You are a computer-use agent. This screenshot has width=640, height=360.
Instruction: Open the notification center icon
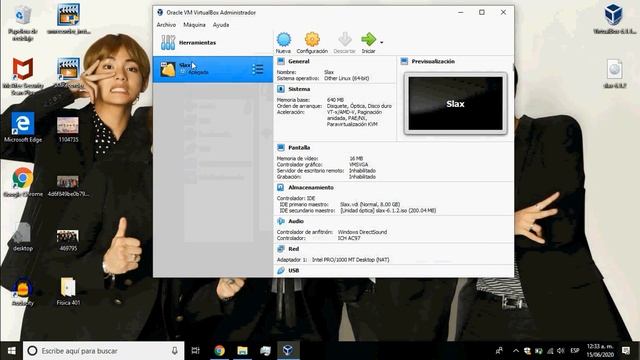(626, 351)
